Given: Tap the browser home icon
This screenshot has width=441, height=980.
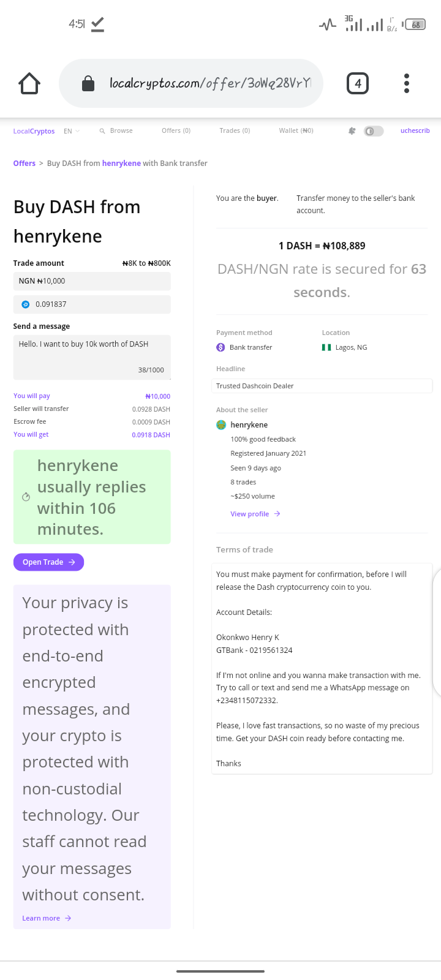Looking at the screenshot, I should tap(29, 83).
